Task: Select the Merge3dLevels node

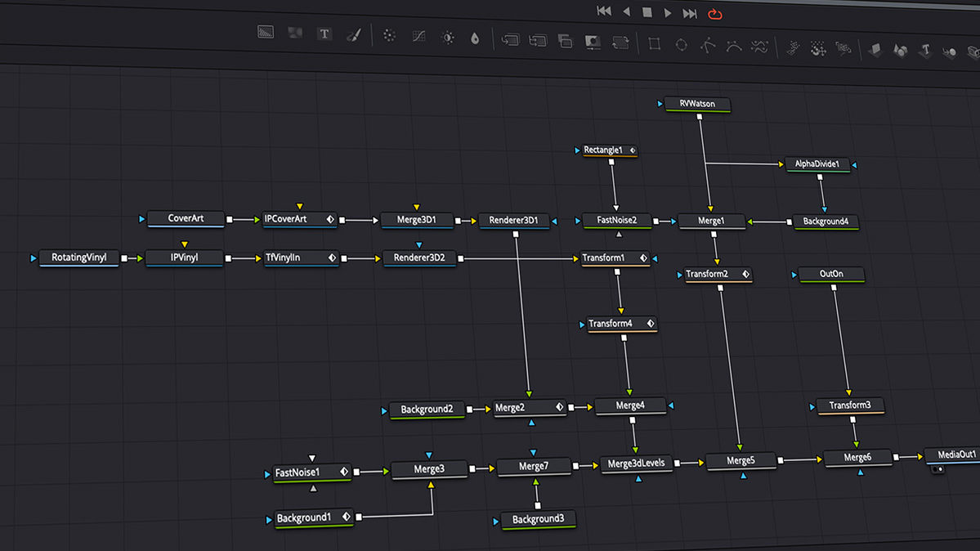Action: click(636, 464)
